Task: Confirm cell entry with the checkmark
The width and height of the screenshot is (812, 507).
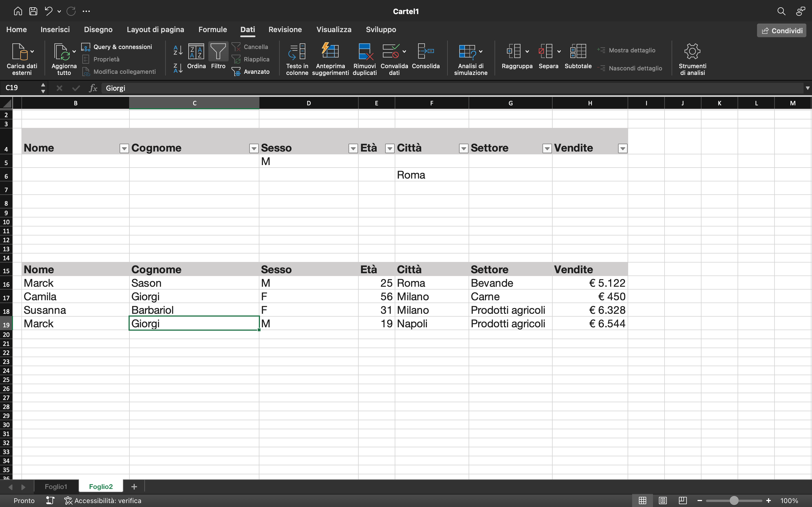Action: (76, 88)
